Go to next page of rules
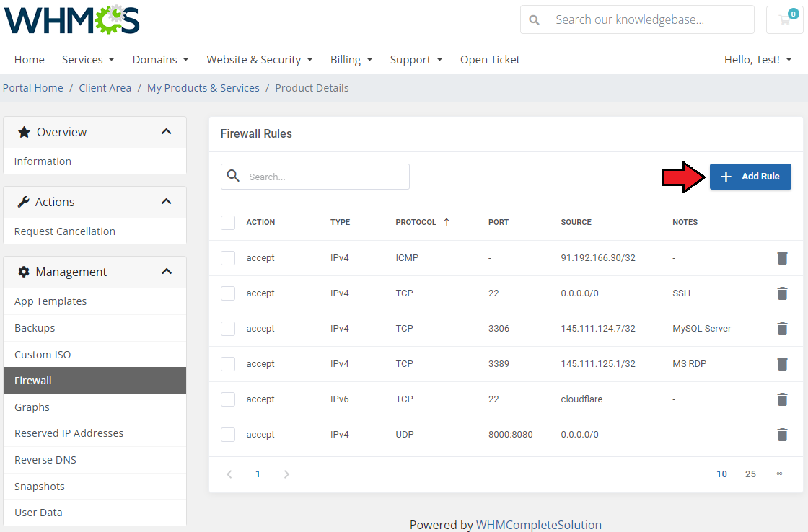 pyautogui.click(x=286, y=474)
